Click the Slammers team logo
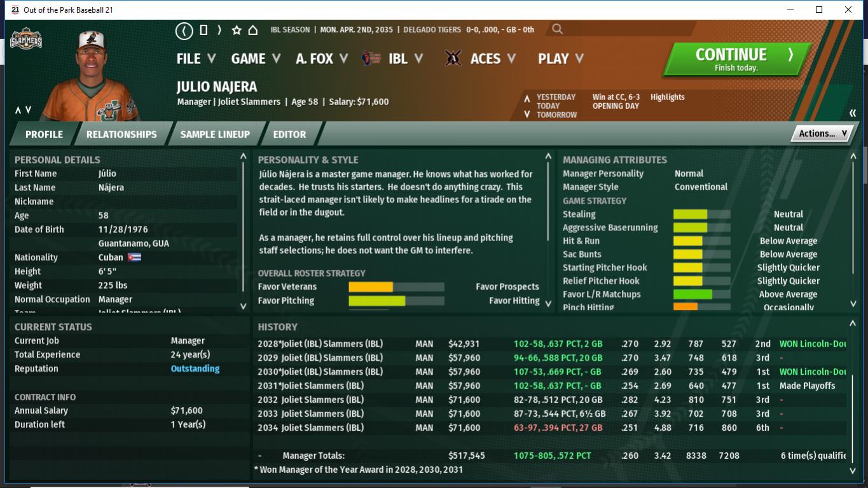Viewport: 868px width, 488px height. [26, 40]
